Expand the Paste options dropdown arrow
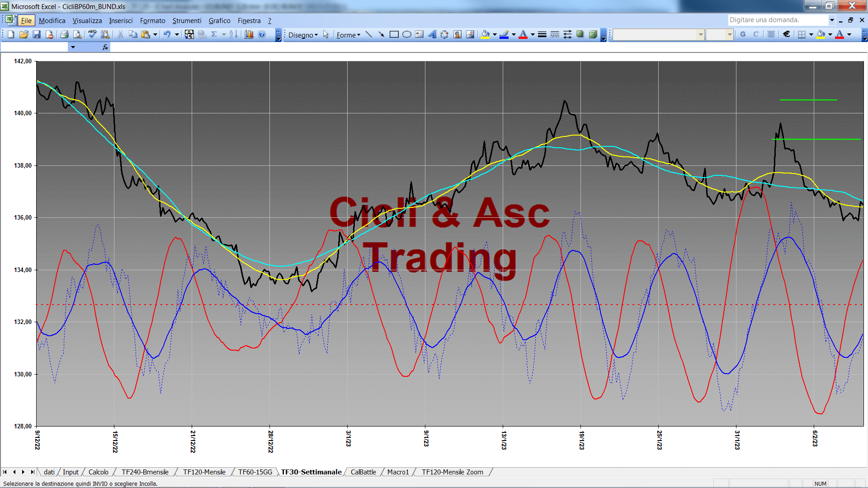 point(155,34)
